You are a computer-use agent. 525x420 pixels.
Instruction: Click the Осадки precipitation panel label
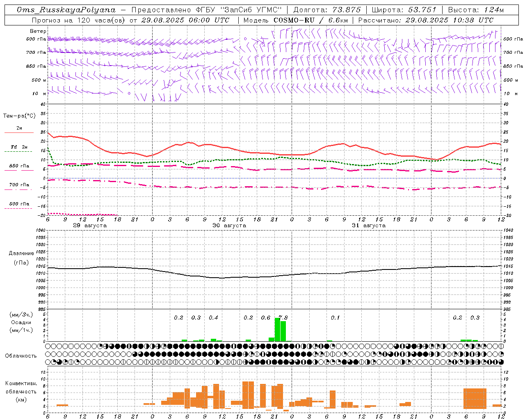coord(21,322)
